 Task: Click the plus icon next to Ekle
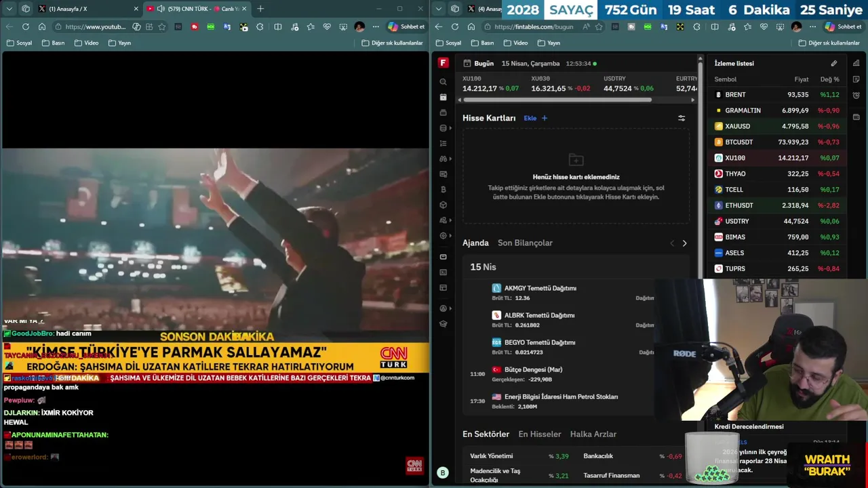544,118
